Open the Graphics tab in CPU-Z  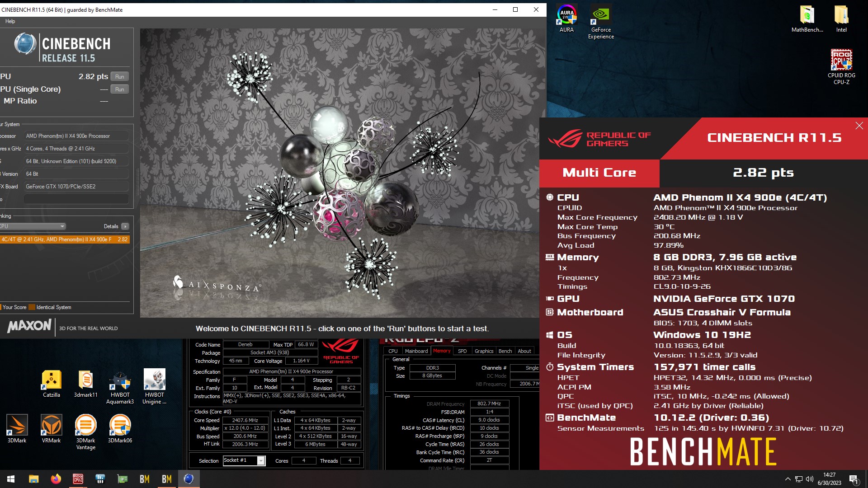484,351
